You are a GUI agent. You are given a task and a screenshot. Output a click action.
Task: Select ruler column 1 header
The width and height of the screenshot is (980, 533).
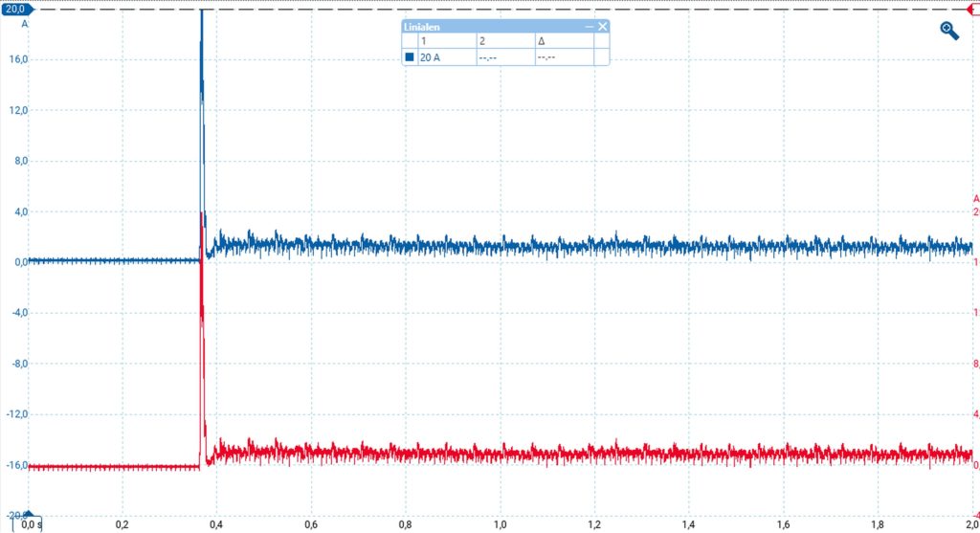coord(446,41)
